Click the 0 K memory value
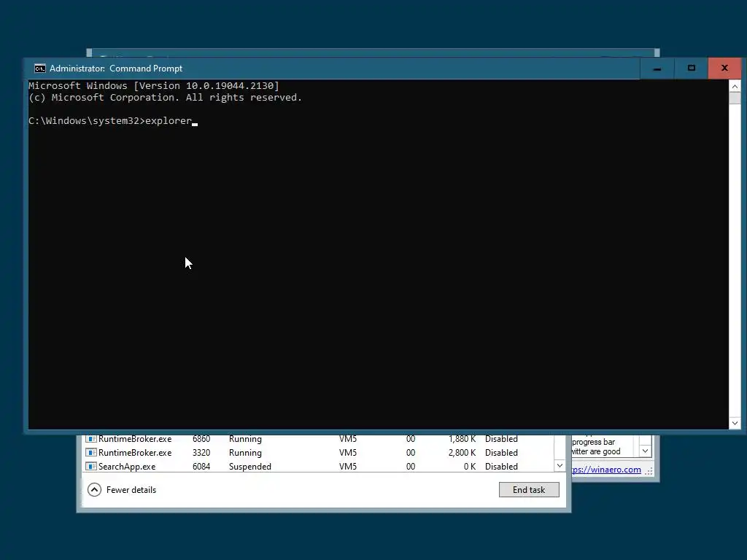Screen dimensions: 747x560 tap(470, 467)
